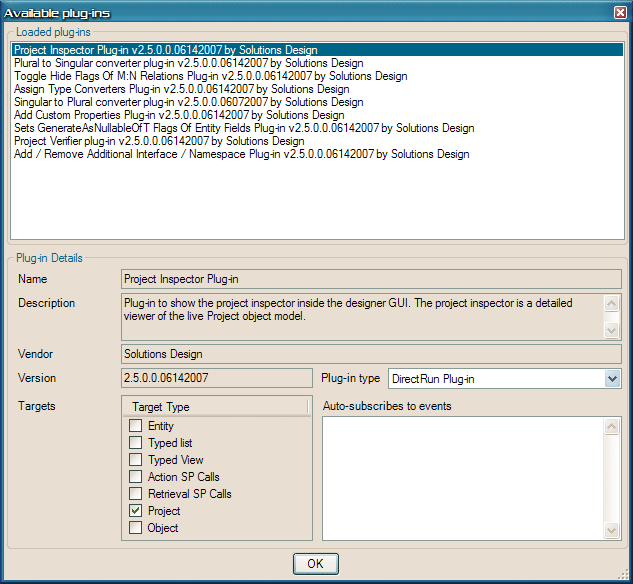This screenshot has height=584, width=633.
Task: Select Add Custom Properties Plug-in row
Action: click(317, 115)
